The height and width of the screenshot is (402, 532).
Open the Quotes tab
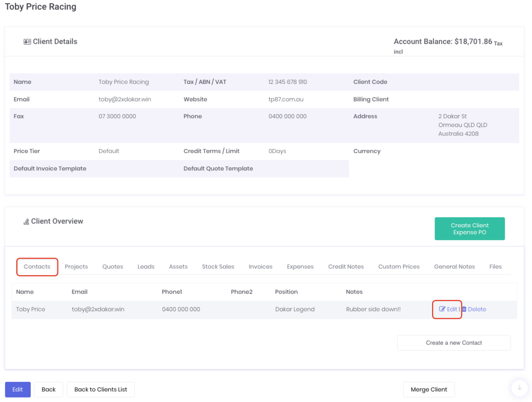pyautogui.click(x=113, y=267)
